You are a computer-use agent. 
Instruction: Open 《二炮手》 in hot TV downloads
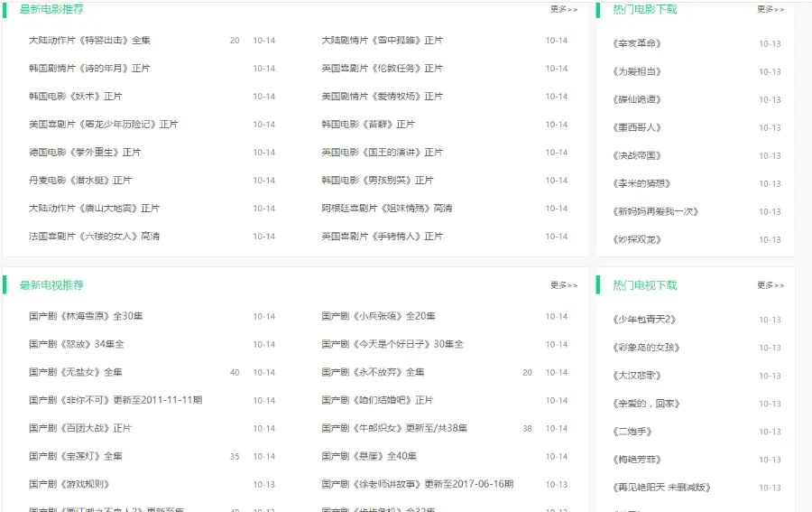tap(632, 431)
